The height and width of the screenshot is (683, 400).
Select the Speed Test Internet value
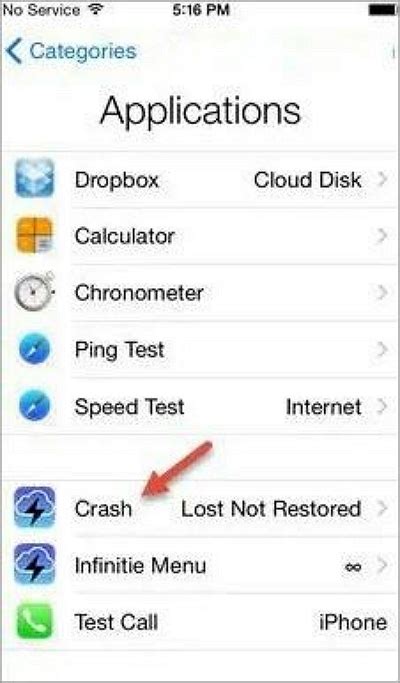click(x=324, y=407)
